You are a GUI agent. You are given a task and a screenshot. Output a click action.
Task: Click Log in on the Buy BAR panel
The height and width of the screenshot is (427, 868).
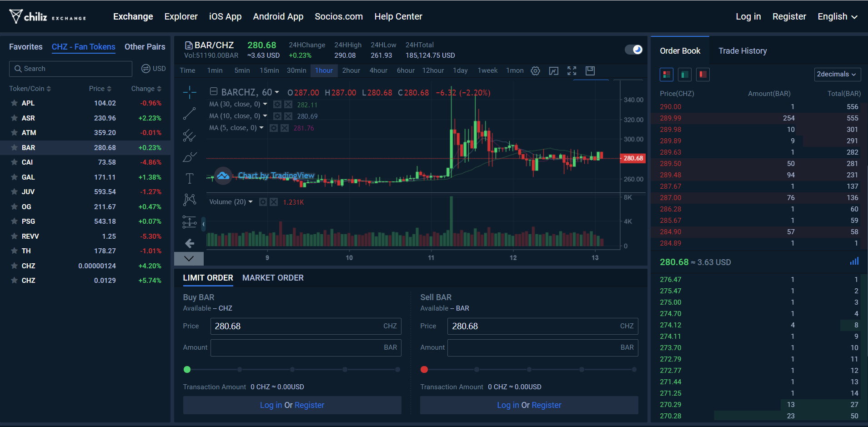click(x=271, y=405)
